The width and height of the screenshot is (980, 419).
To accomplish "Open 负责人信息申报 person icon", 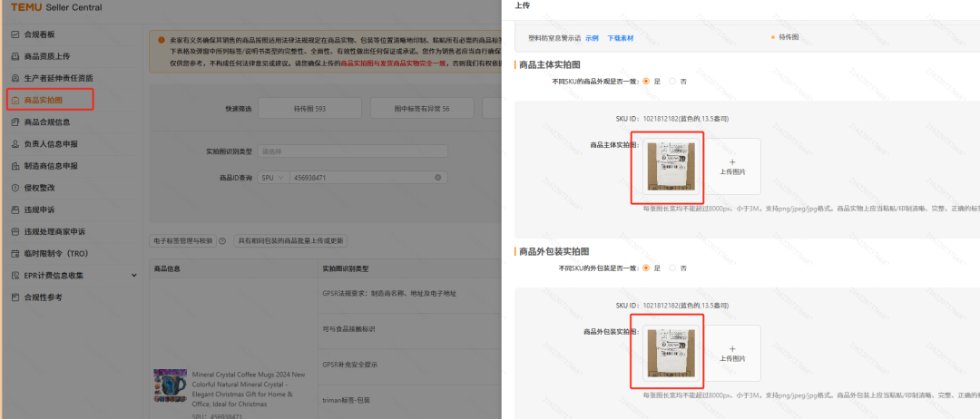I will click(x=15, y=143).
